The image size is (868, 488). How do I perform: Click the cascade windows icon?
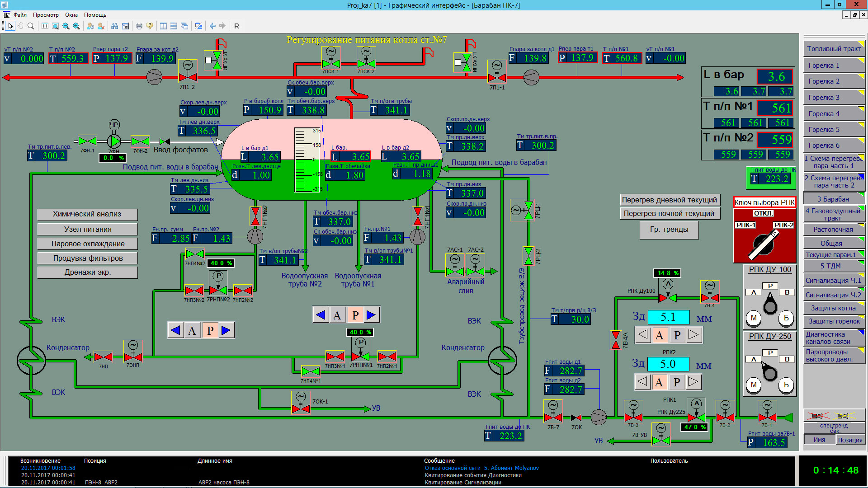click(x=184, y=26)
